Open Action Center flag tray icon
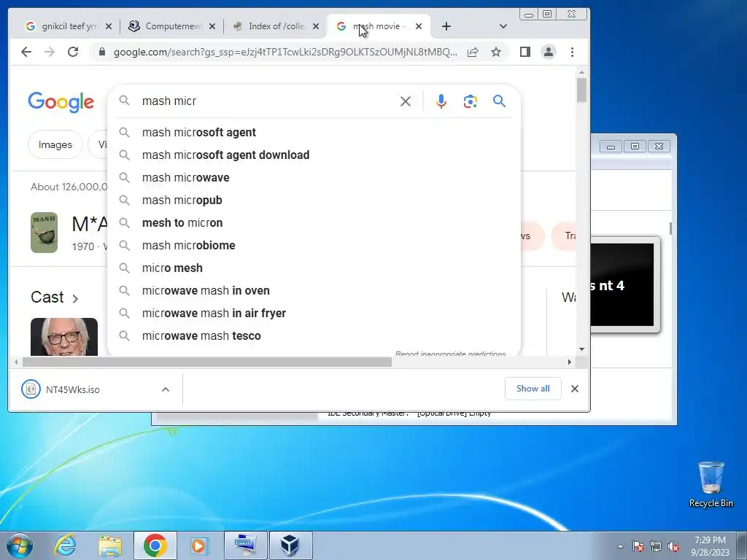Image resolution: width=747 pixels, height=560 pixels. pyautogui.click(x=638, y=546)
